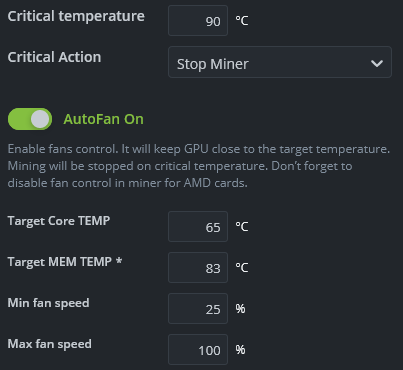Click the °C unit next to Critical temperature
The width and height of the screenshot is (403, 370).
[242, 21]
